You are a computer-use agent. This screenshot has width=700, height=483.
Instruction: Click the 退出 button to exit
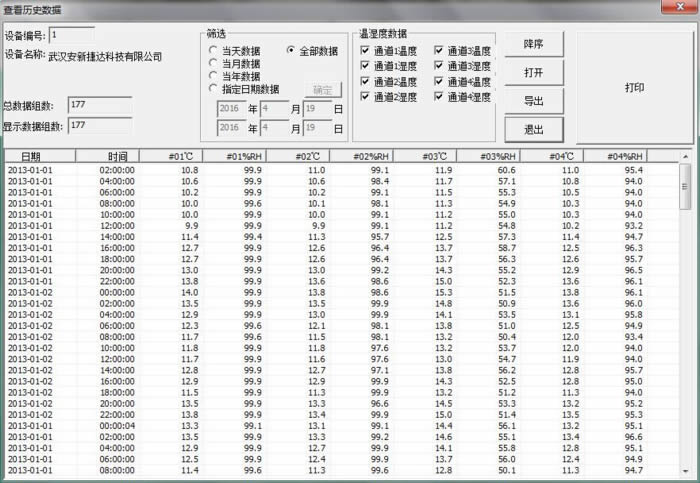[x=534, y=129]
